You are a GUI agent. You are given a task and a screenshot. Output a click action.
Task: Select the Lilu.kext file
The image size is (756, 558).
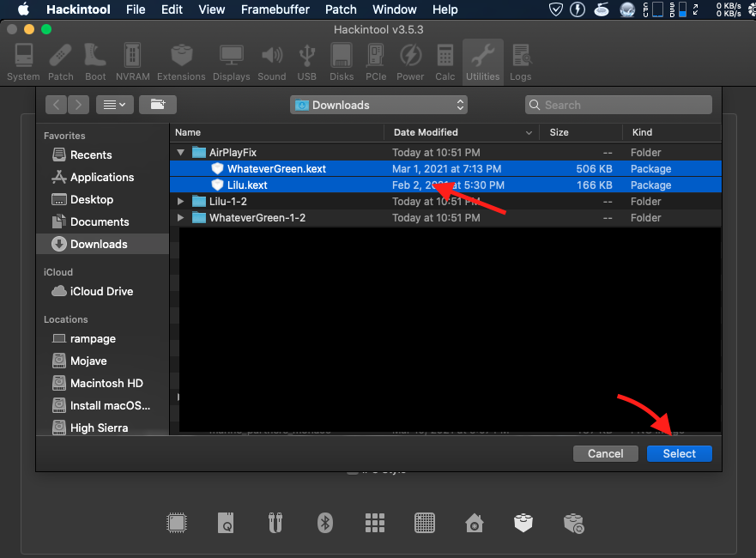[x=445, y=185]
